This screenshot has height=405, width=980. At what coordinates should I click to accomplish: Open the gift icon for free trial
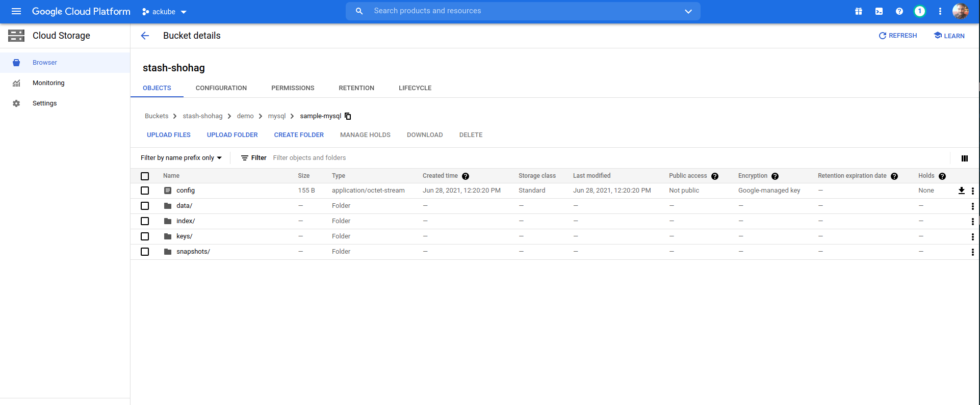click(859, 11)
